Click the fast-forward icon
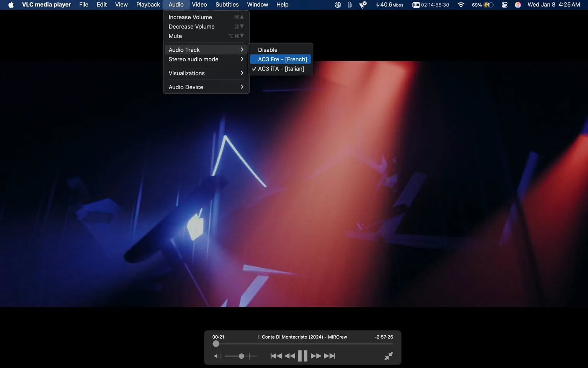The width and height of the screenshot is (588, 368). pos(316,356)
